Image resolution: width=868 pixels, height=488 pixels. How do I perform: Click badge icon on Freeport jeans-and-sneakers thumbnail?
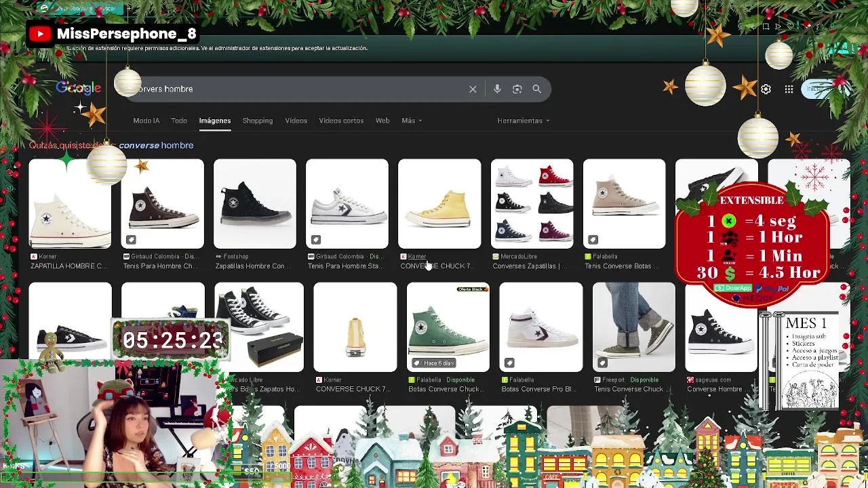(602, 363)
